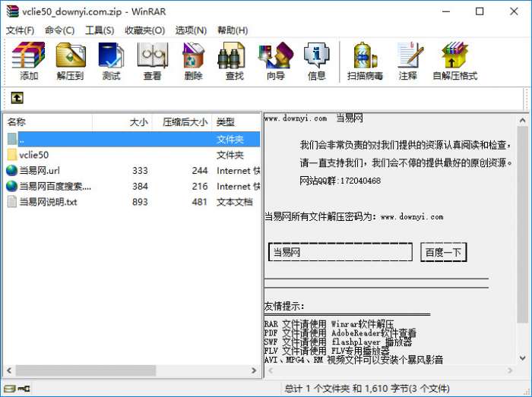The image size is (532, 397).
Task: Click the drive icon in status bar
Action: 9,388
